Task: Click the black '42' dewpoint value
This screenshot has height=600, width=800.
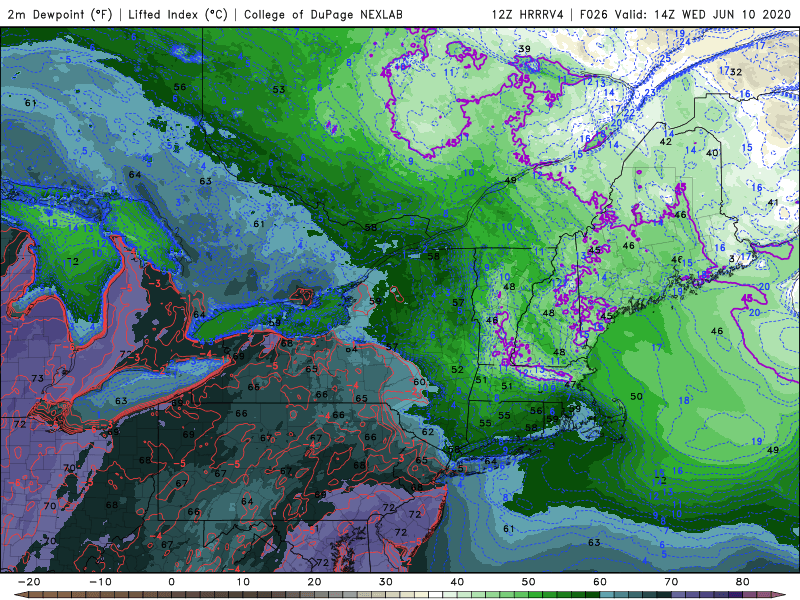Action: [x=665, y=142]
